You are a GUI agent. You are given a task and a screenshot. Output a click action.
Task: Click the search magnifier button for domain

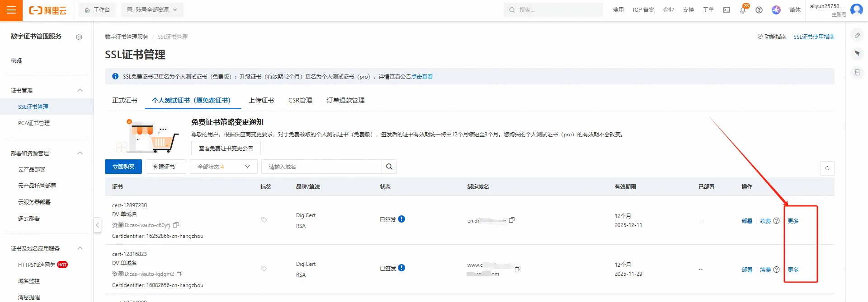(389, 167)
